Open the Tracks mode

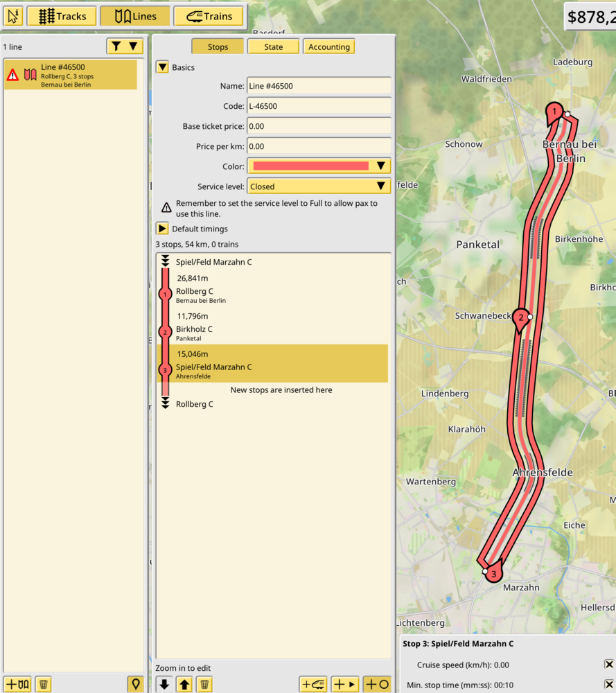61,16
